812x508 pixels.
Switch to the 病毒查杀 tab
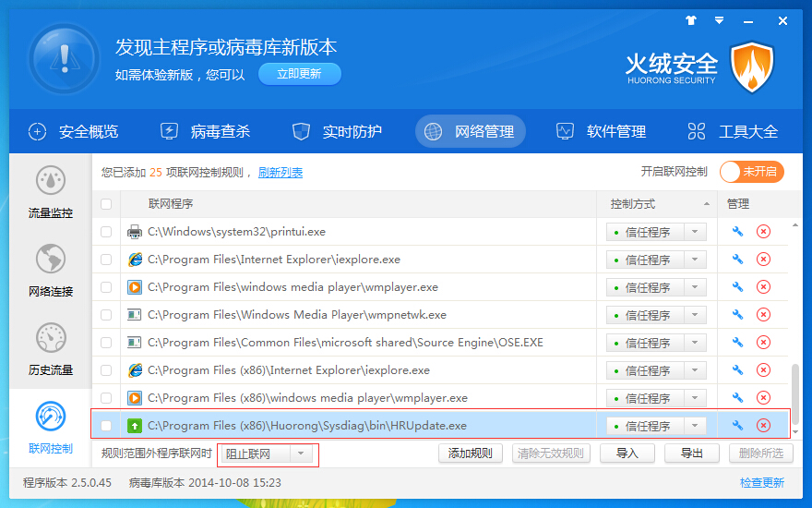(206, 131)
